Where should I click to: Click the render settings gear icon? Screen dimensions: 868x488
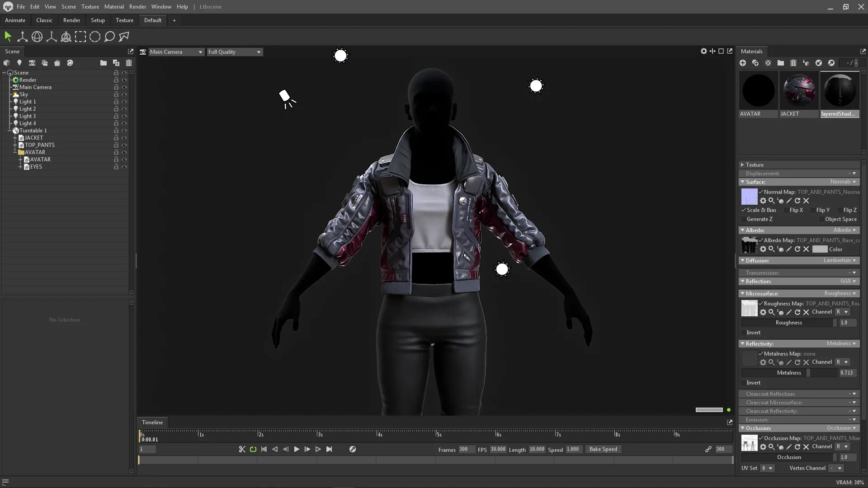click(x=703, y=52)
